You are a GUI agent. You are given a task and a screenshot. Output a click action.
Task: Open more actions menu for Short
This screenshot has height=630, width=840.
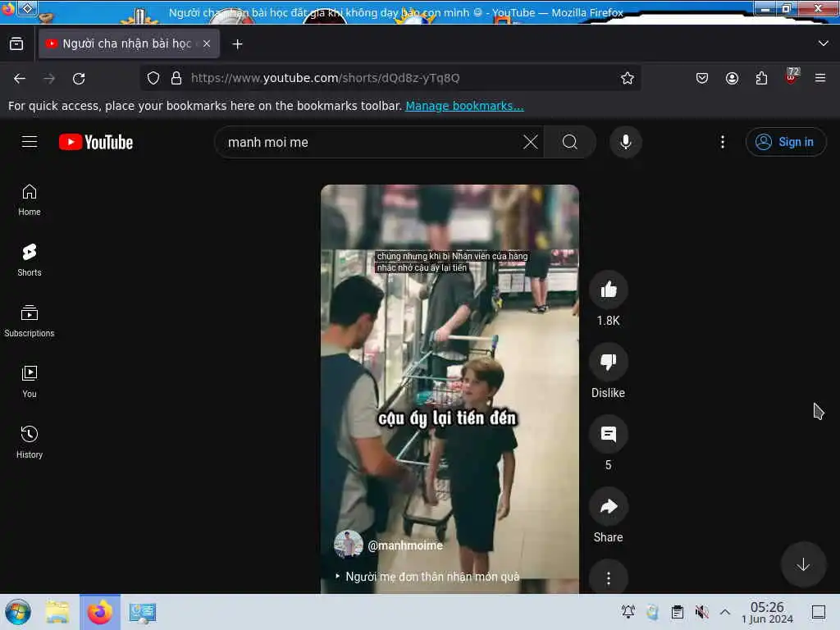(608, 577)
